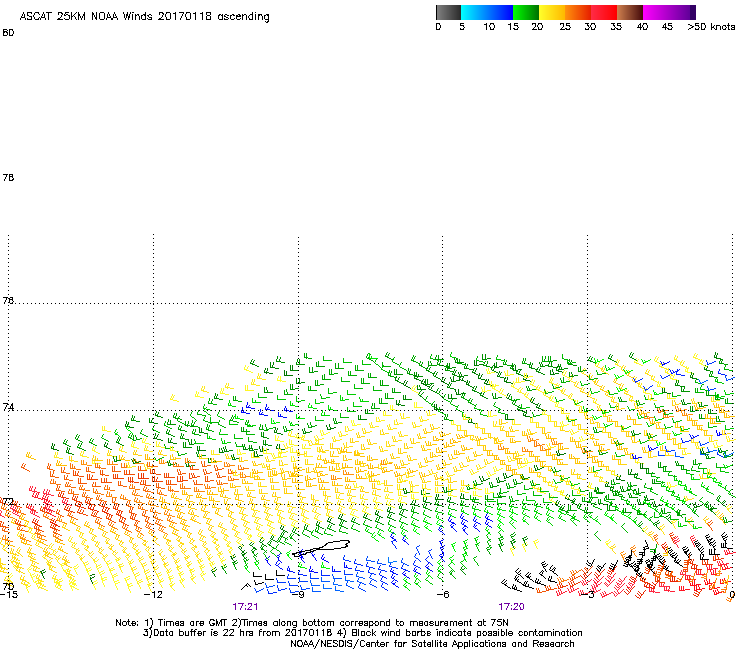Click the 'Times are GMT' note line
740x650 pixels.
pyautogui.click(x=311, y=623)
